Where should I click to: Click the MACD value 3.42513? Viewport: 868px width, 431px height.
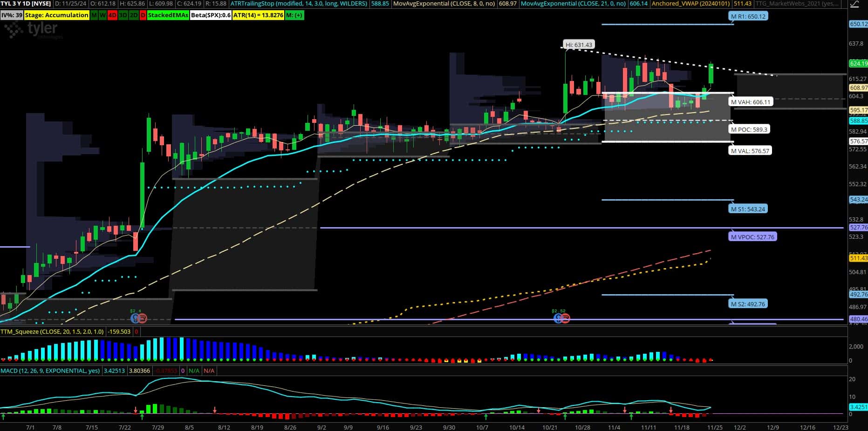pos(114,370)
